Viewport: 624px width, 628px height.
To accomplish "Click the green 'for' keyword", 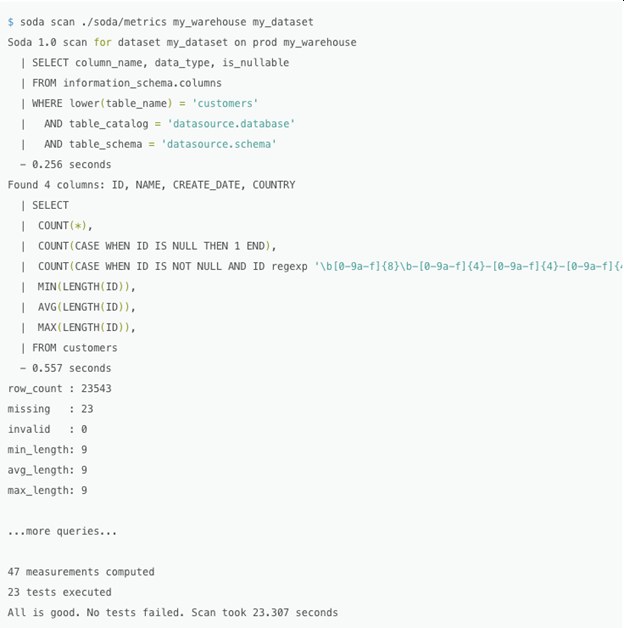I will pyautogui.click(x=103, y=42).
